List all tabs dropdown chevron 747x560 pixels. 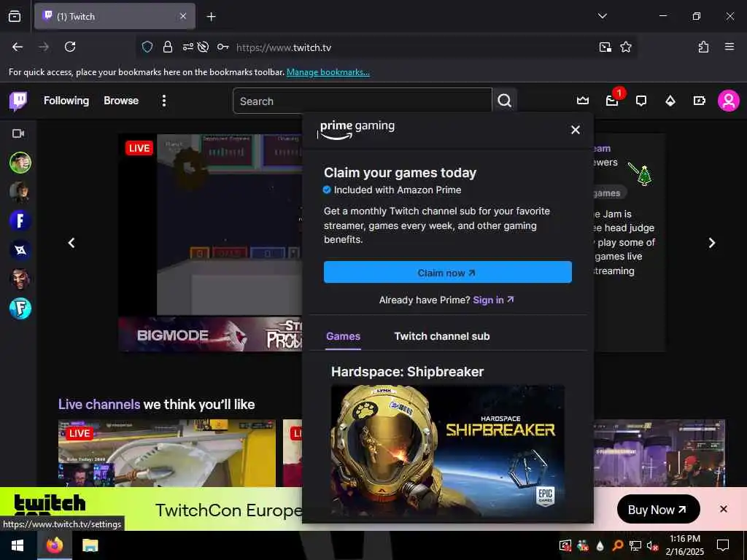602,16
